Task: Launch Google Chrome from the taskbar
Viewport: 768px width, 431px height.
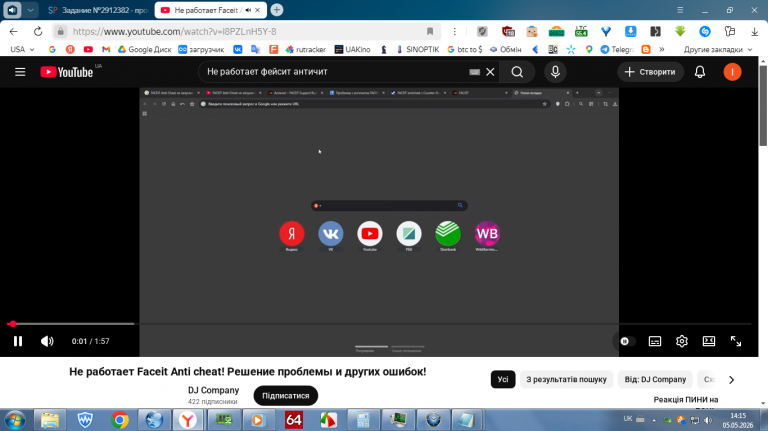Action: [x=119, y=420]
